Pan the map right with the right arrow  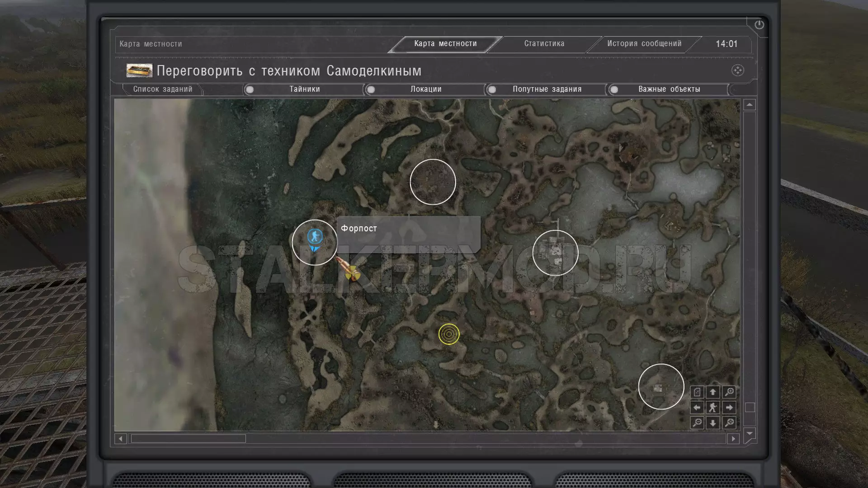point(729,408)
